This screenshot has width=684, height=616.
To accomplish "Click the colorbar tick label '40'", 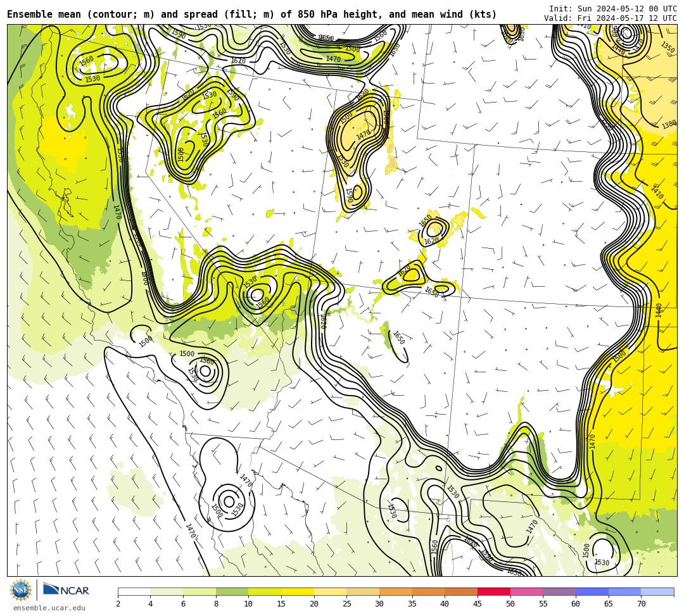I will point(445,604).
